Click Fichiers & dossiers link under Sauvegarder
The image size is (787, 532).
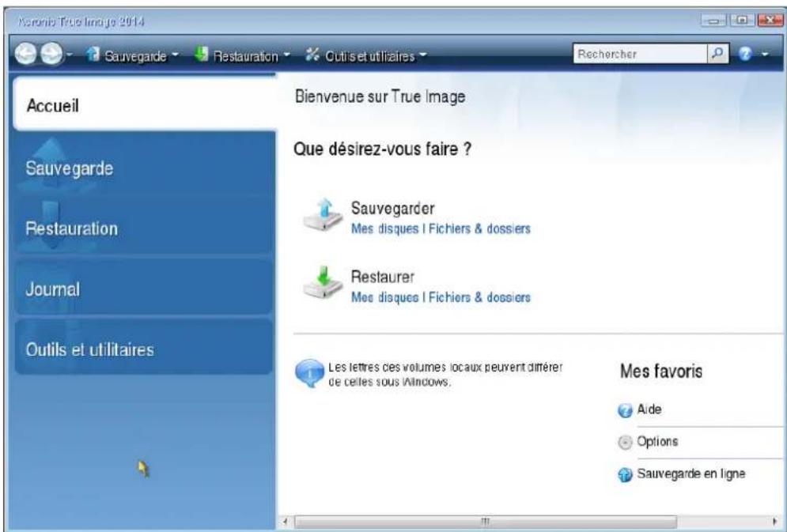479,228
